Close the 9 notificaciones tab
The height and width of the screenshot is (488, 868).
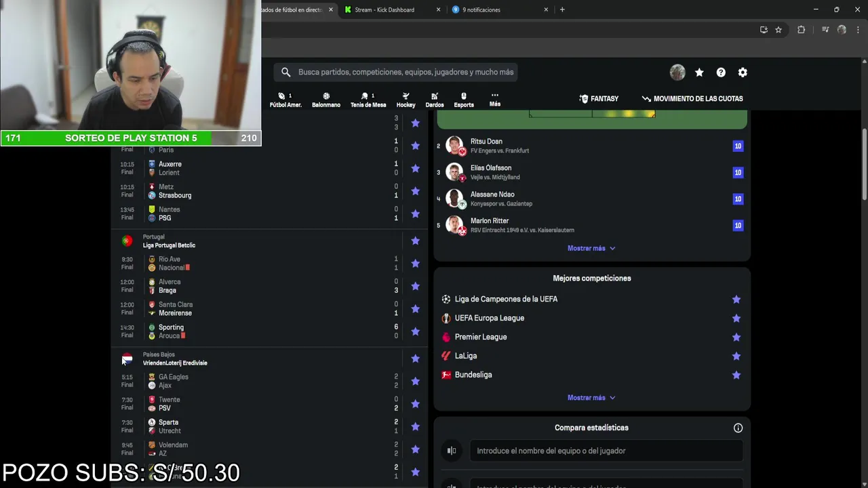point(546,9)
